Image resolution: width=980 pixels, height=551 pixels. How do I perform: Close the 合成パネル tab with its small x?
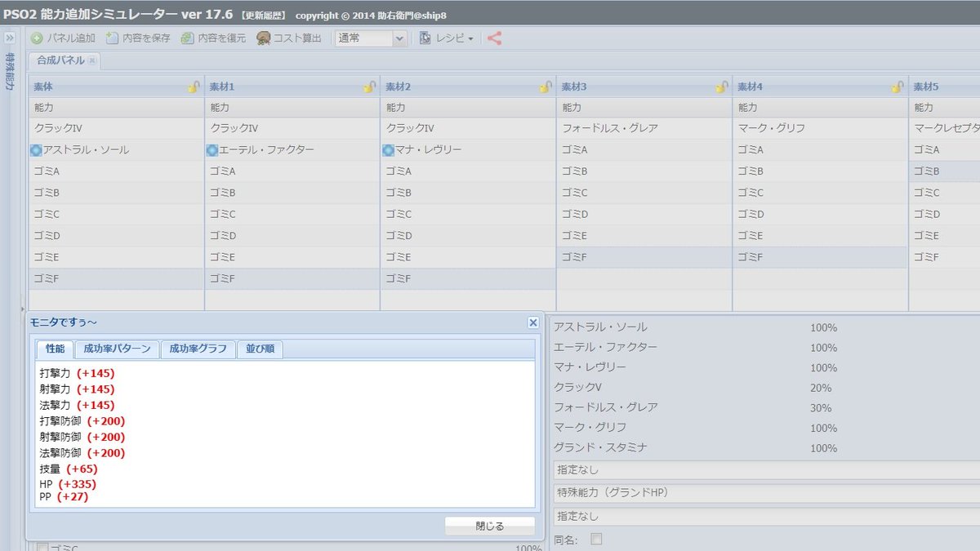click(x=92, y=60)
